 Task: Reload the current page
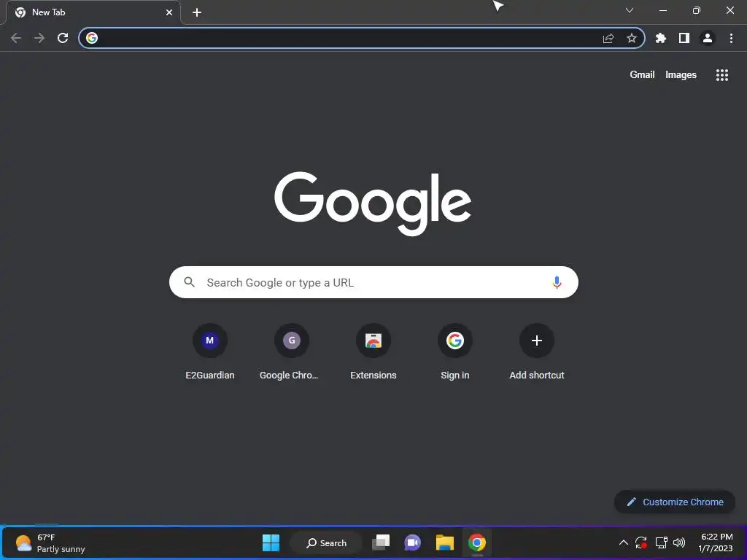(63, 38)
